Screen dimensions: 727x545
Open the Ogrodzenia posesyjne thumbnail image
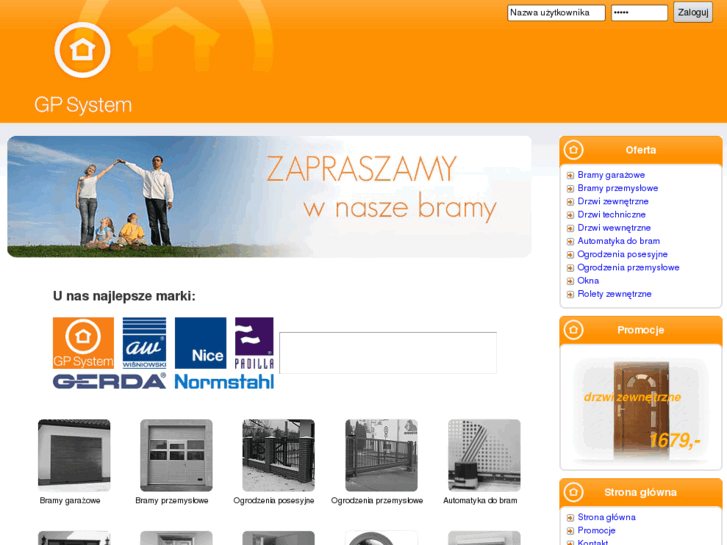pos(278,455)
